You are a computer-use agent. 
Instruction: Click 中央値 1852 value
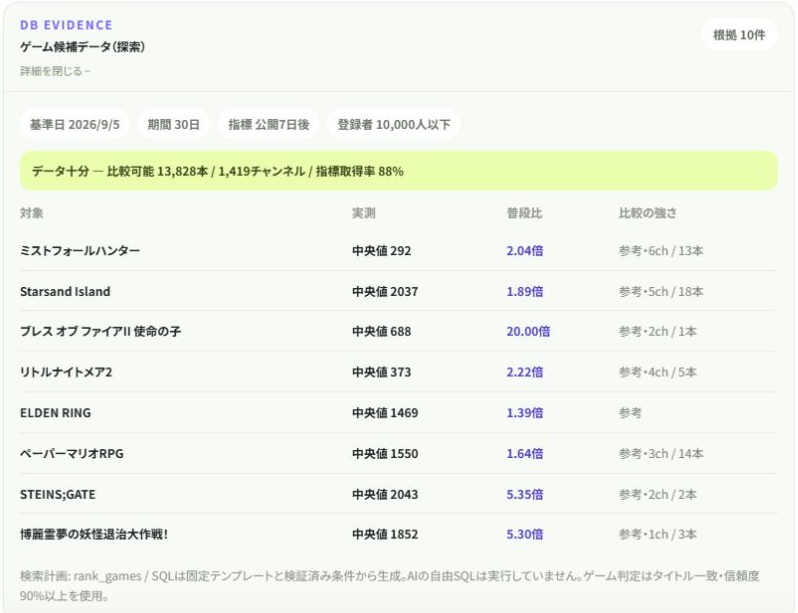pyautogui.click(x=385, y=534)
